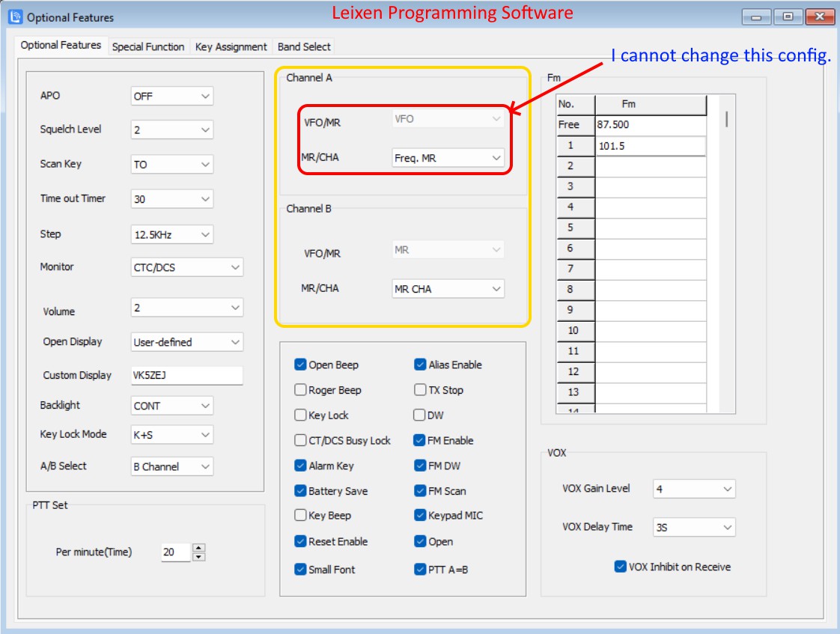Screen dimensions: 840x634
Task: Open the Open Display dropdown
Action: pyautogui.click(x=187, y=342)
